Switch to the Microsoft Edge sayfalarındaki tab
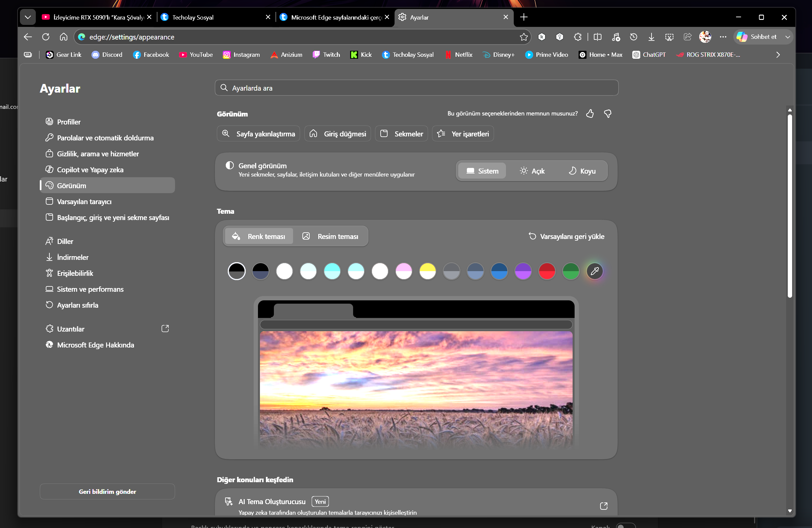The image size is (812, 528). pyautogui.click(x=334, y=17)
